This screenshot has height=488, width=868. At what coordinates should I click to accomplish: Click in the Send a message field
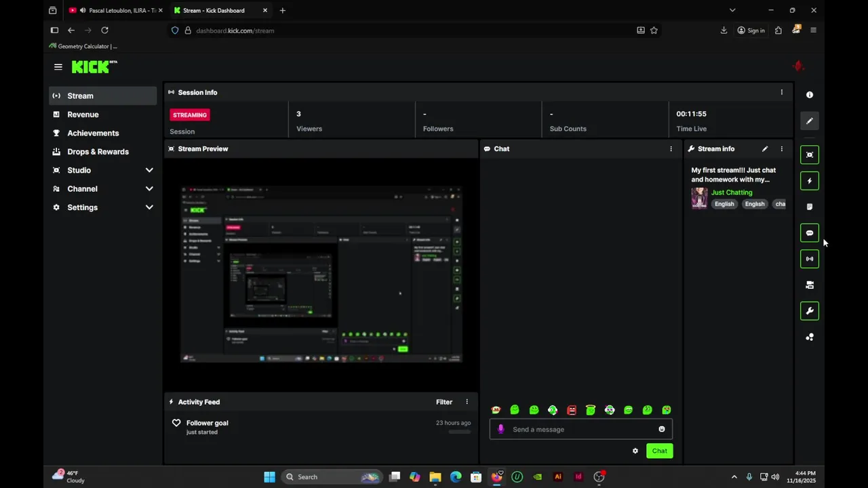pyautogui.click(x=581, y=429)
